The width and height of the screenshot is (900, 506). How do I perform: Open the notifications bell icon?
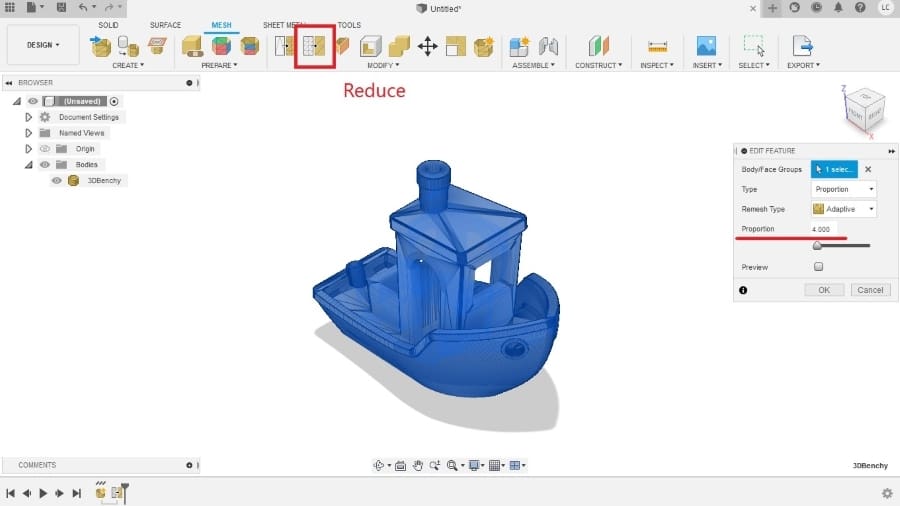pos(838,7)
